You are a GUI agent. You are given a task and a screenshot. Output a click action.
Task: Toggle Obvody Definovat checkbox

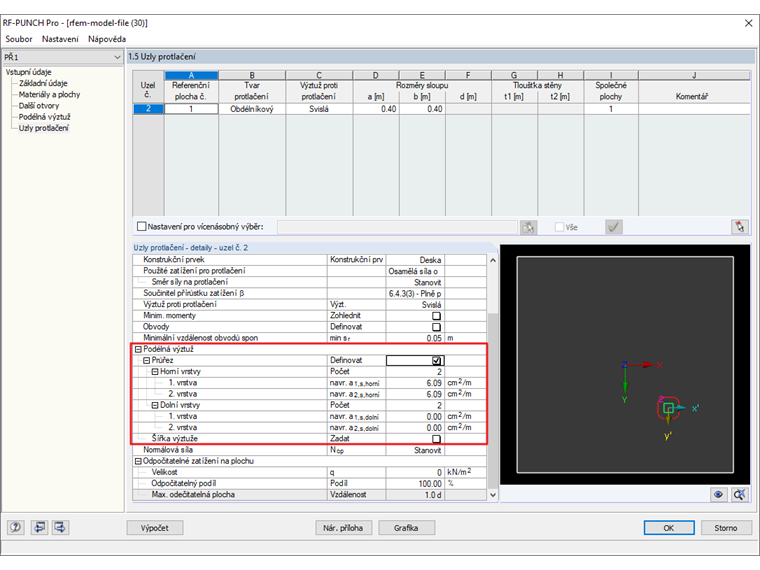436,327
